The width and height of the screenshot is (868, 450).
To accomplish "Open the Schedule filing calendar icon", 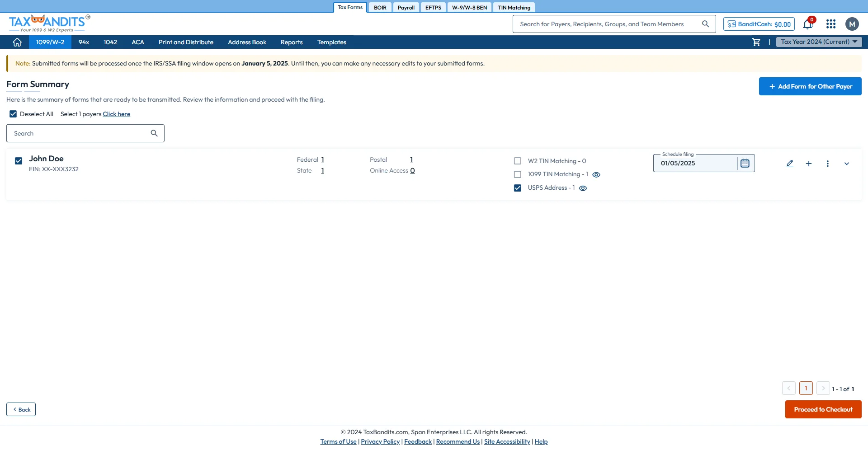I will 745,163.
